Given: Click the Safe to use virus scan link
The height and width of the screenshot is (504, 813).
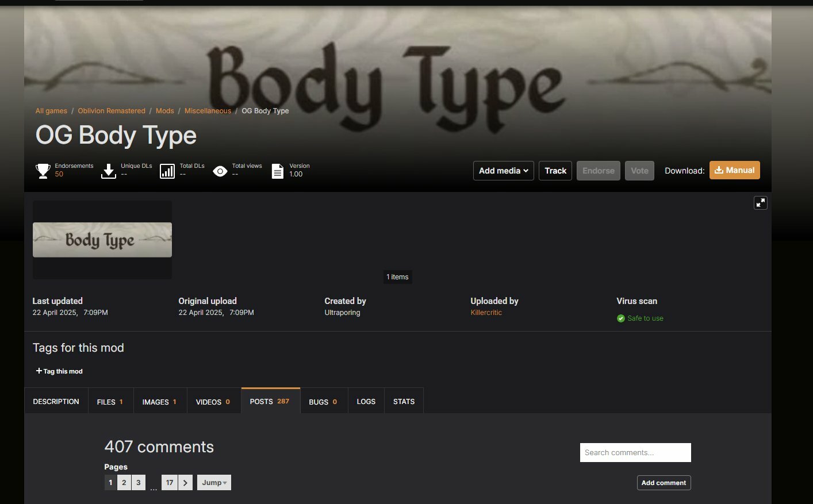Looking at the screenshot, I should tap(645, 318).
